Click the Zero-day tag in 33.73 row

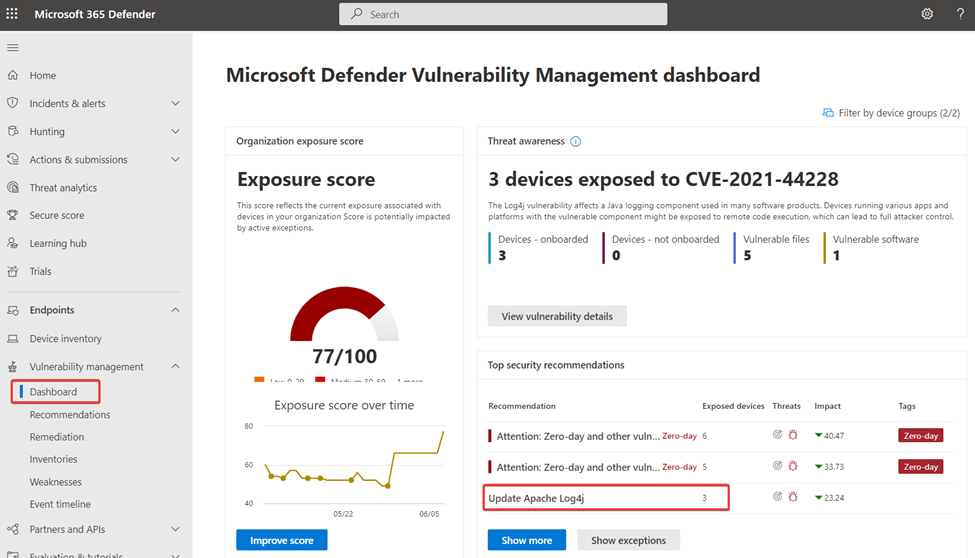click(920, 467)
